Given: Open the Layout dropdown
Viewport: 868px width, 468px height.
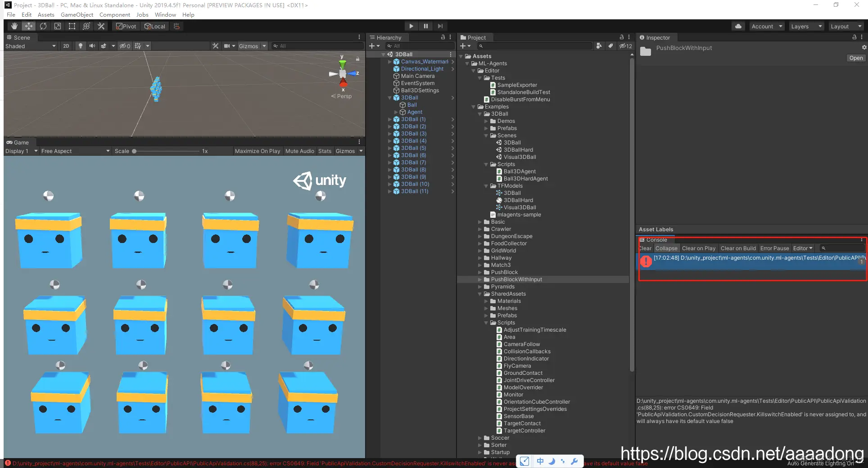Looking at the screenshot, I should pos(846,26).
